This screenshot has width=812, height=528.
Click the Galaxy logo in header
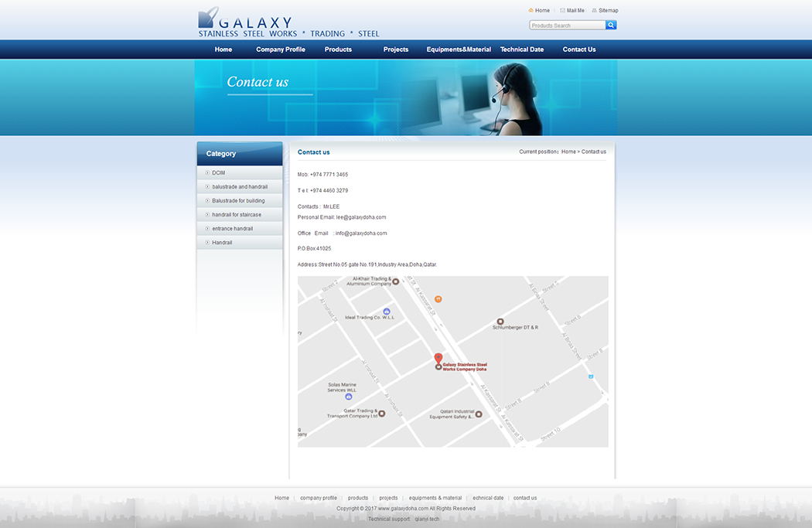click(x=288, y=23)
